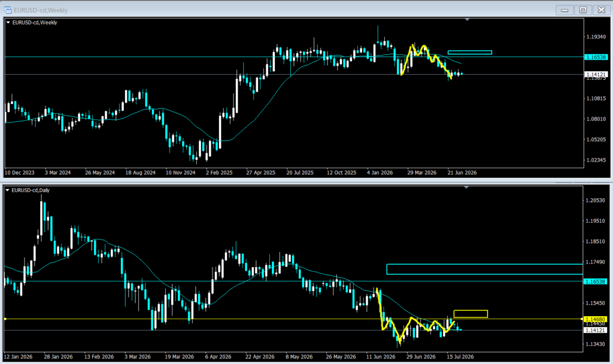Click 21 Jun 2026 date on Weekly axis

462,172
